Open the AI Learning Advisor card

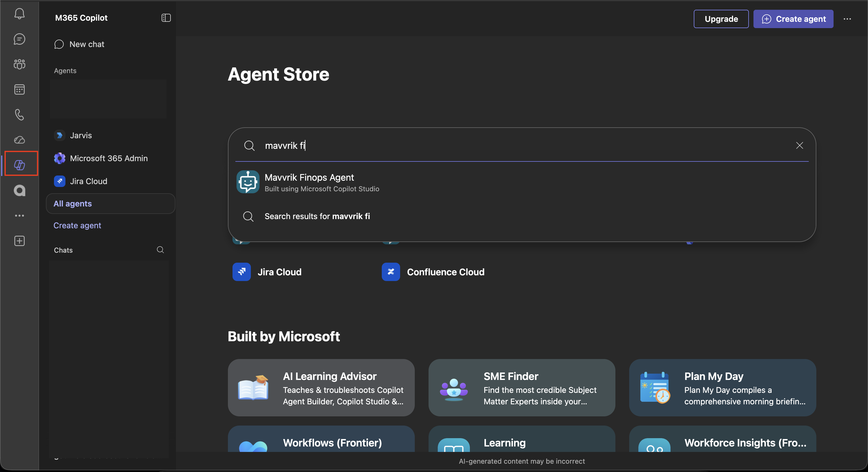click(321, 387)
